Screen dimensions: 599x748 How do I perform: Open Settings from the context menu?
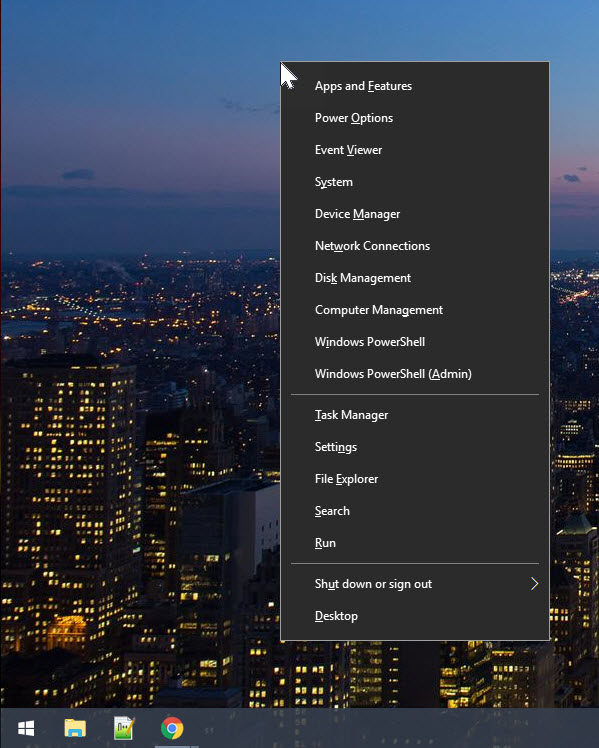point(415,447)
